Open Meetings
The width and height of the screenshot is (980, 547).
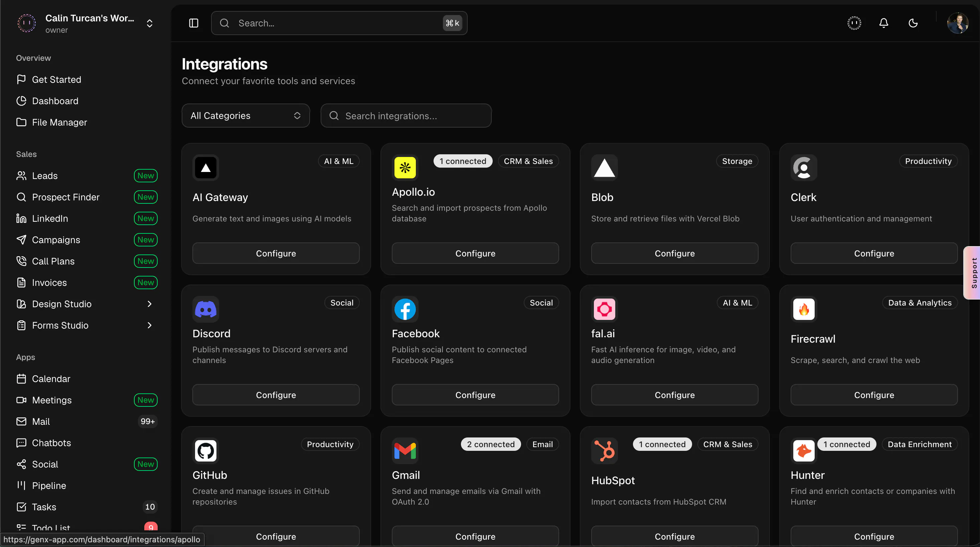click(x=87, y=400)
